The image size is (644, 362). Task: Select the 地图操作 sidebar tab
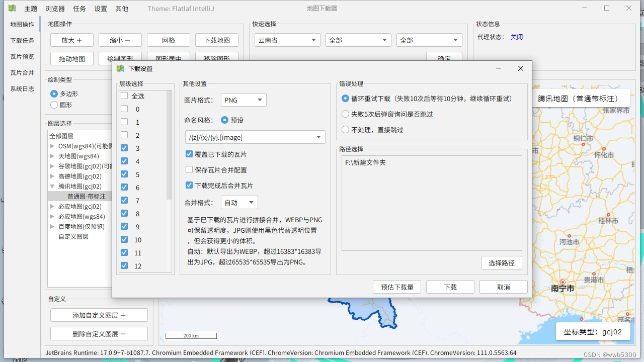[x=22, y=24]
